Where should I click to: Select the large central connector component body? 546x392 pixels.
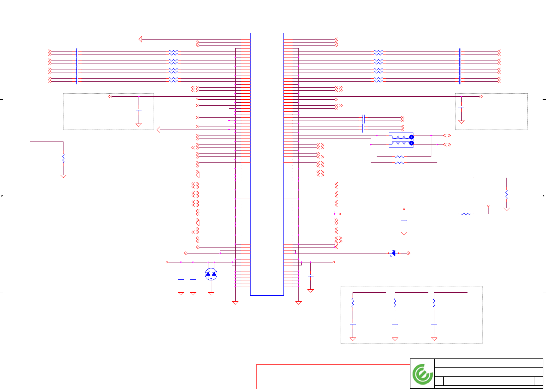point(267,164)
